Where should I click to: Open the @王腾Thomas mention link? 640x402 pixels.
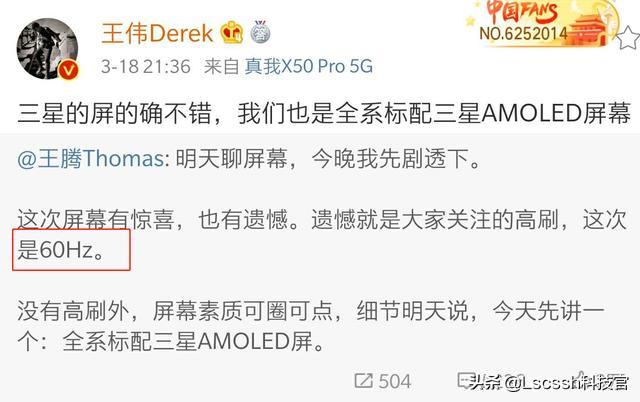pos(91,158)
